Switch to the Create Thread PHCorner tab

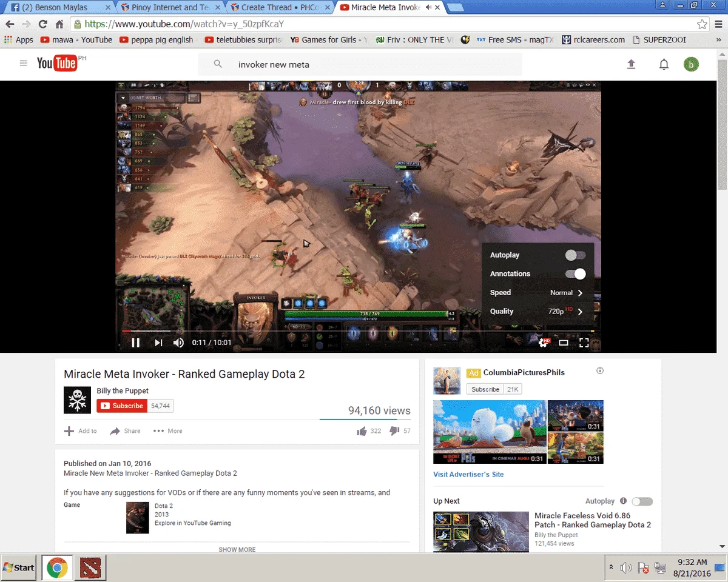[x=280, y=7]
